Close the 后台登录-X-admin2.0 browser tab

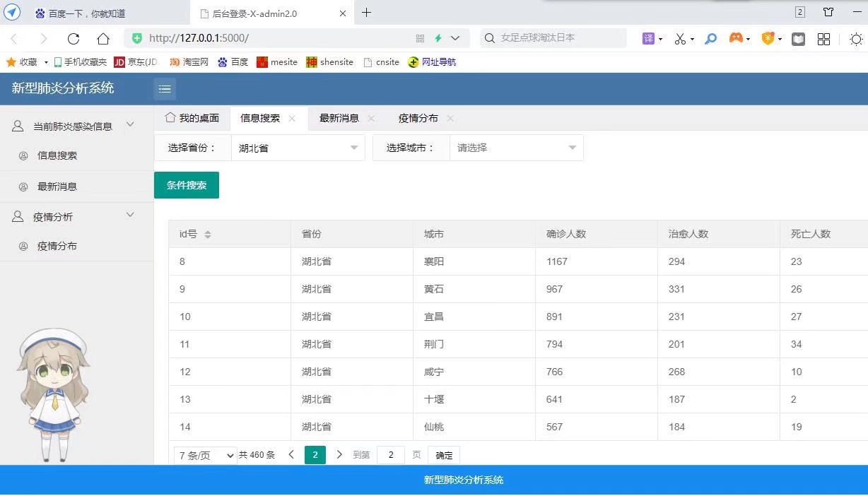point(343,13)
